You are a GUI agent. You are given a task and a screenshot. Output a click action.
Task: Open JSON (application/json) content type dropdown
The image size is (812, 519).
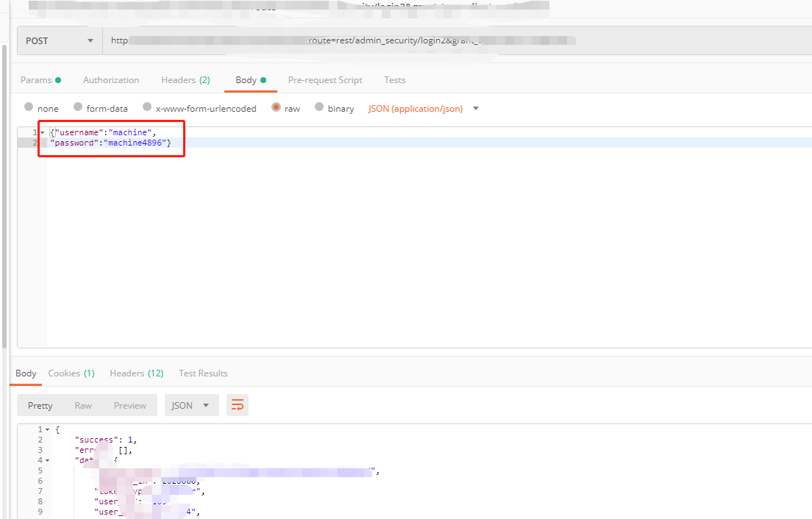423,109
